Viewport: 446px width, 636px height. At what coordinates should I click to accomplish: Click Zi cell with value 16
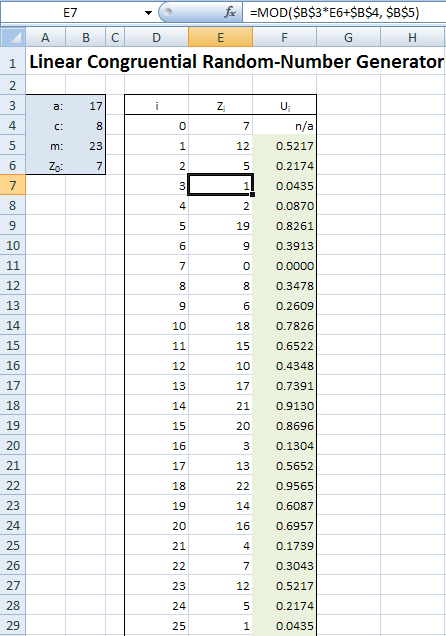(x=221, y=526)
